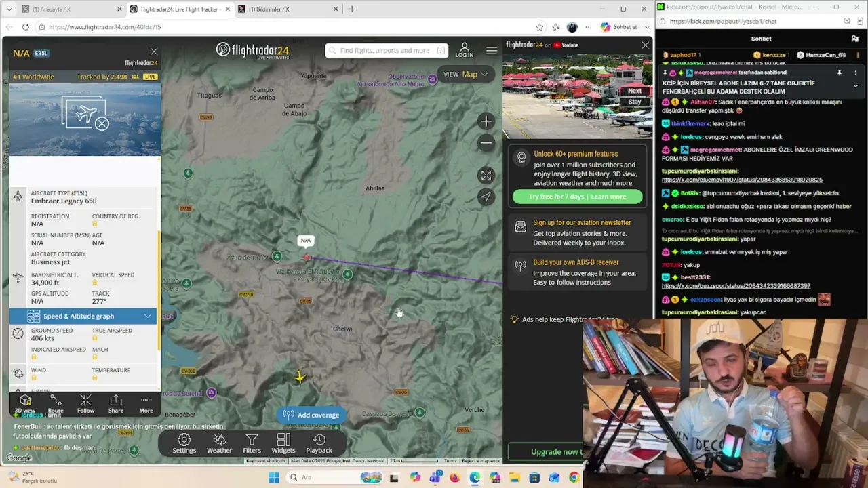Image resolution: width=868 pixels, height=488 pixels.
Task: Open pinned message options menu
Action: 855,73
